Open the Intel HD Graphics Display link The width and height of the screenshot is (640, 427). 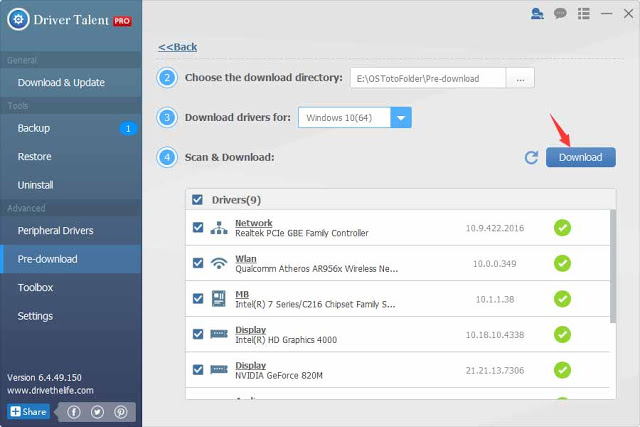251,330
